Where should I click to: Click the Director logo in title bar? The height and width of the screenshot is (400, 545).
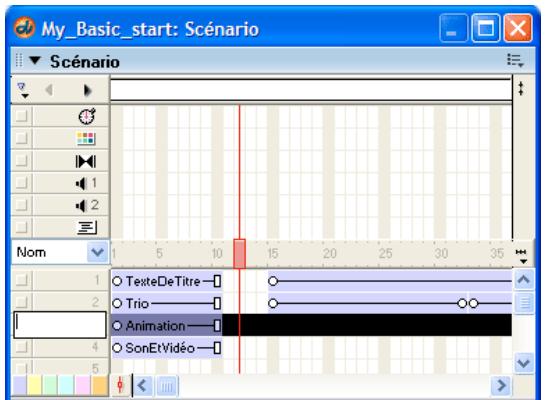[25, 28]
